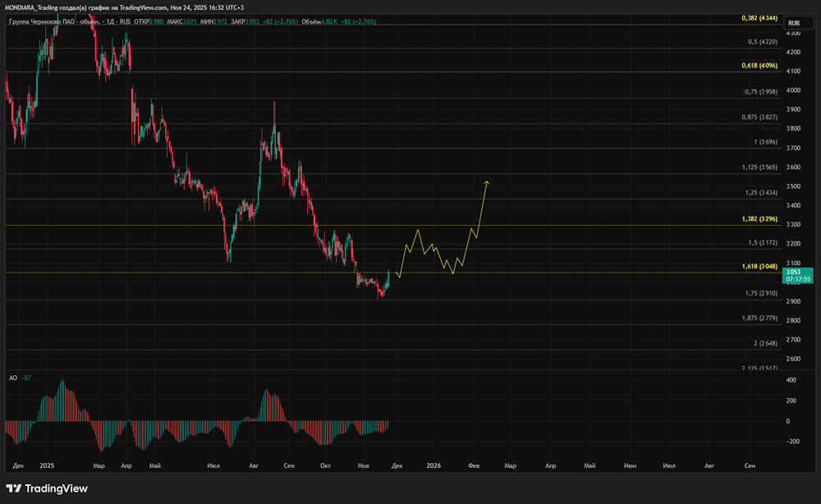821x504 pixels.
Task: Click the 4000 price scale tick
Action: click(793, 90)
